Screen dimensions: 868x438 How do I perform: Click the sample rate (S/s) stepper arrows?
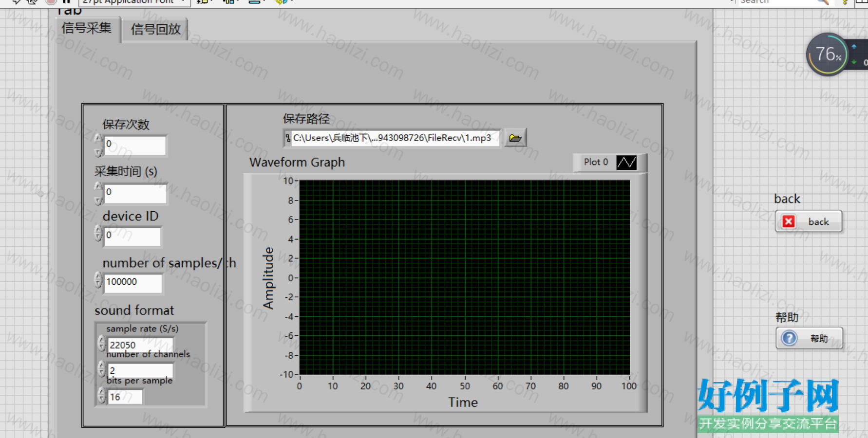[101, 343]
